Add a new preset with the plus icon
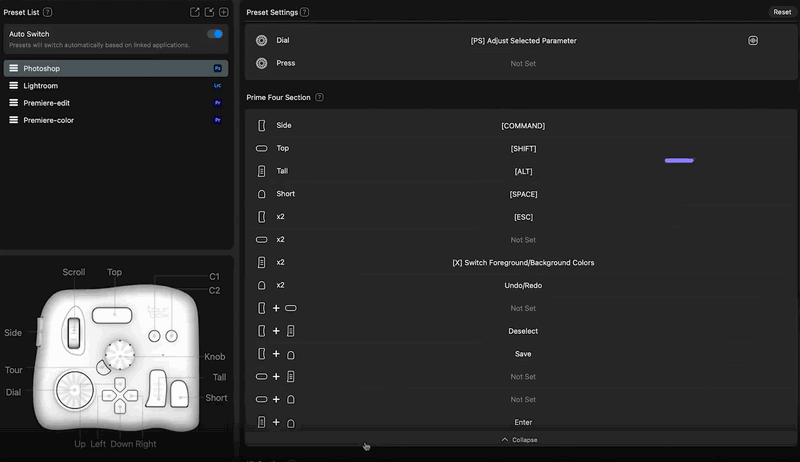The image size is (800, 462). click(224, 12)
